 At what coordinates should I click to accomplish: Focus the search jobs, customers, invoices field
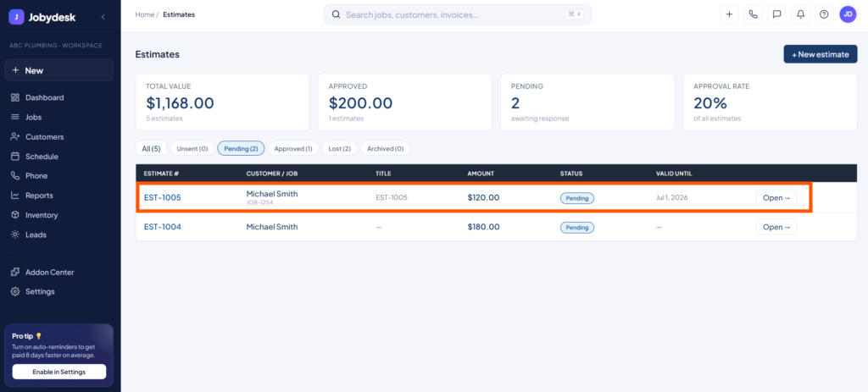(x=457, y=15)
